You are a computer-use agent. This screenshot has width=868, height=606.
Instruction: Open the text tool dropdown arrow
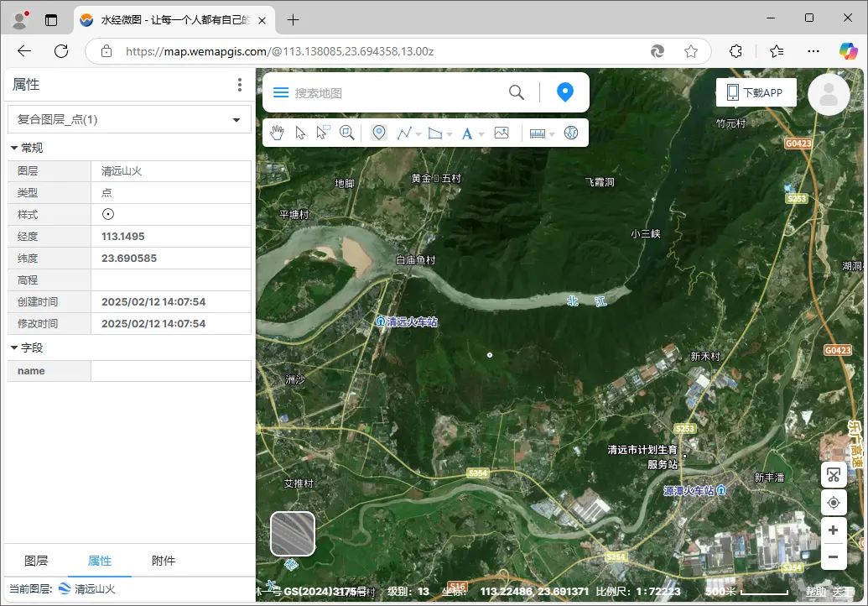(x=481, y=134)
